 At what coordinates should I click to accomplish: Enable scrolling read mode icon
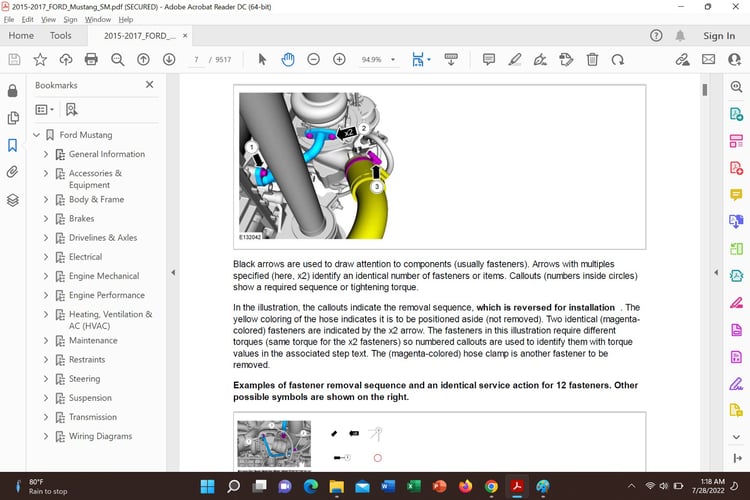pos(451,59)
